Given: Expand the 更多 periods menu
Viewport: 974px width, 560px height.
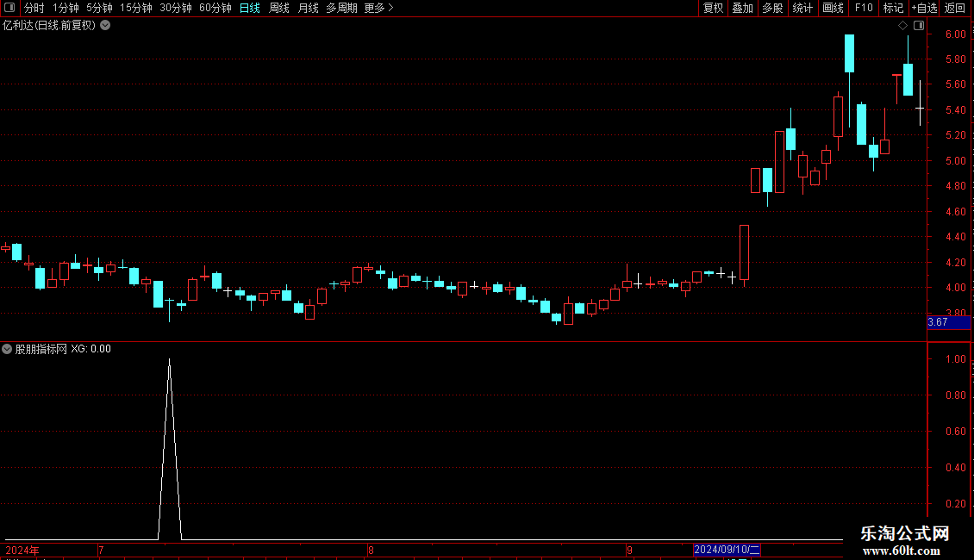Looking at the screenshot, I should (378, 8).
